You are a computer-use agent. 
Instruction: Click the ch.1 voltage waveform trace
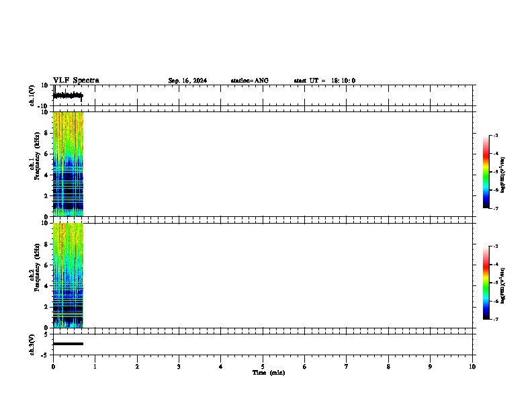point(68,95)
